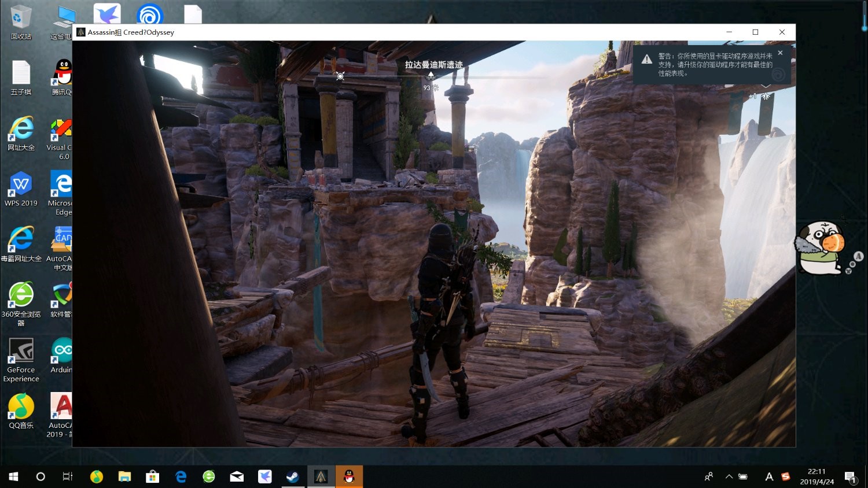Launch Visual C++ 6.0 shortcut
868x488 pixels.
60,139
